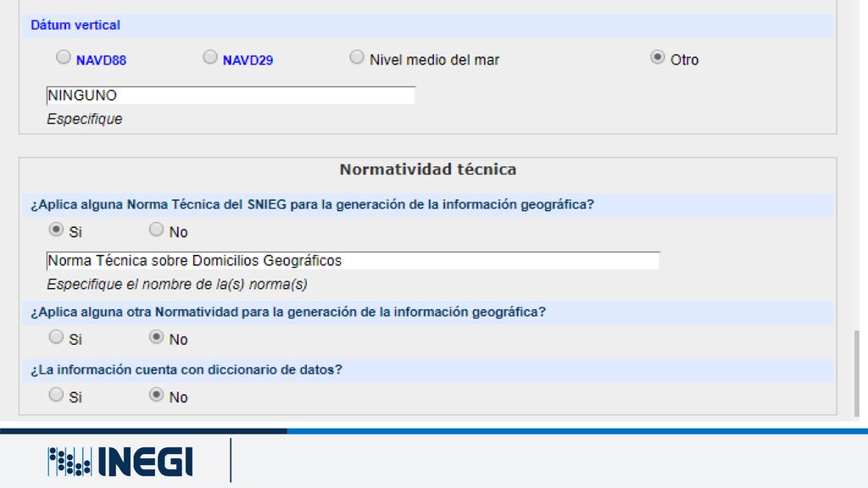The image size is (868, 488).
Task: Click the diccionario de datos question text
Action: pyautogui.click(x=186, y=369)
